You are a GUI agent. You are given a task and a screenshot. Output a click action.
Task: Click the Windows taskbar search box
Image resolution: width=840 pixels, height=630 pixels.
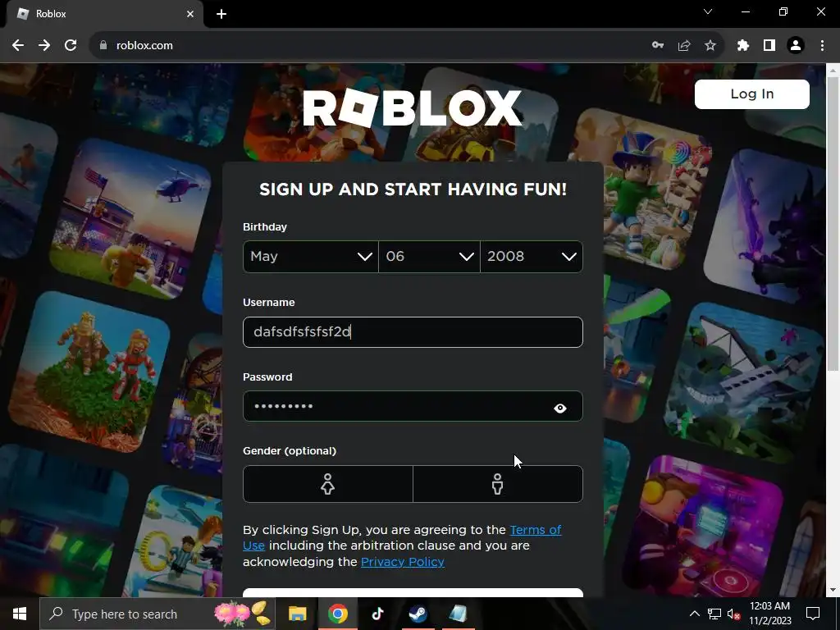[157, 614]
